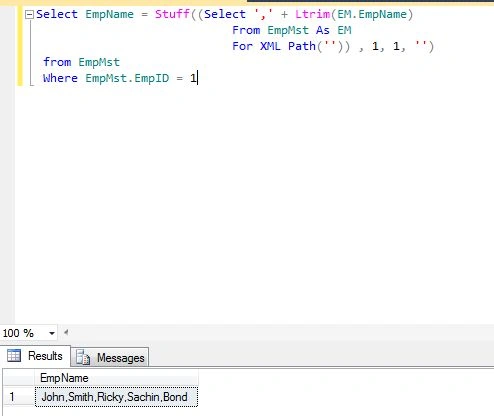Screen dimensions: 494x416
Task: Collapse the Select query outline block
Action: 29,14
